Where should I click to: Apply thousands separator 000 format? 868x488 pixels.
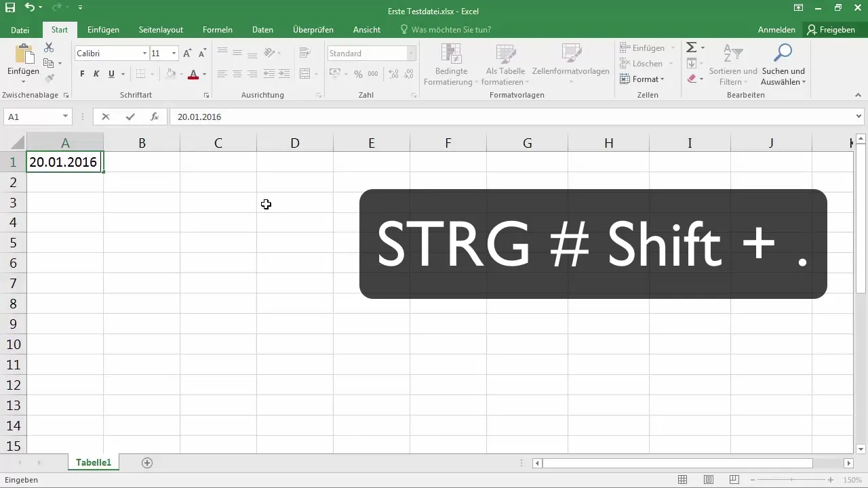[x=373, y=74]
